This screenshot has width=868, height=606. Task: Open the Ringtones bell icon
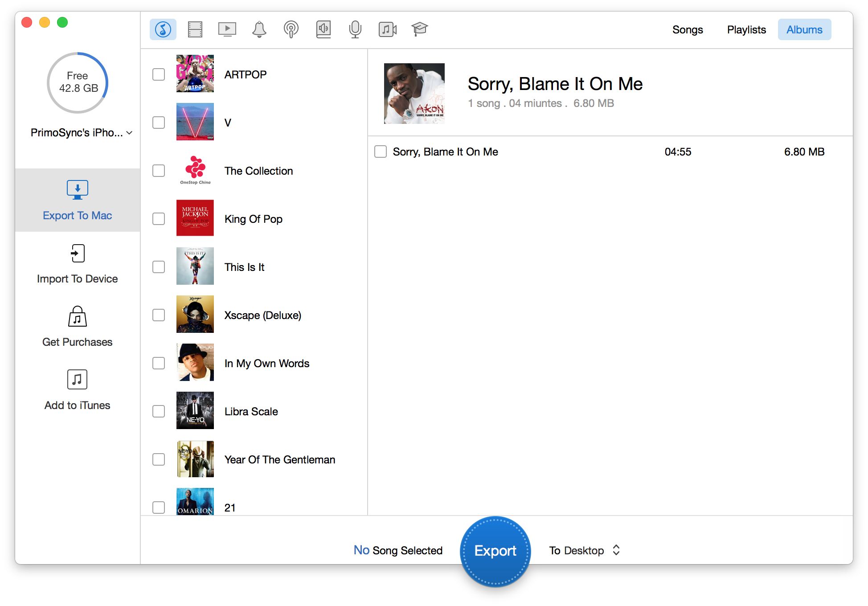259,29
